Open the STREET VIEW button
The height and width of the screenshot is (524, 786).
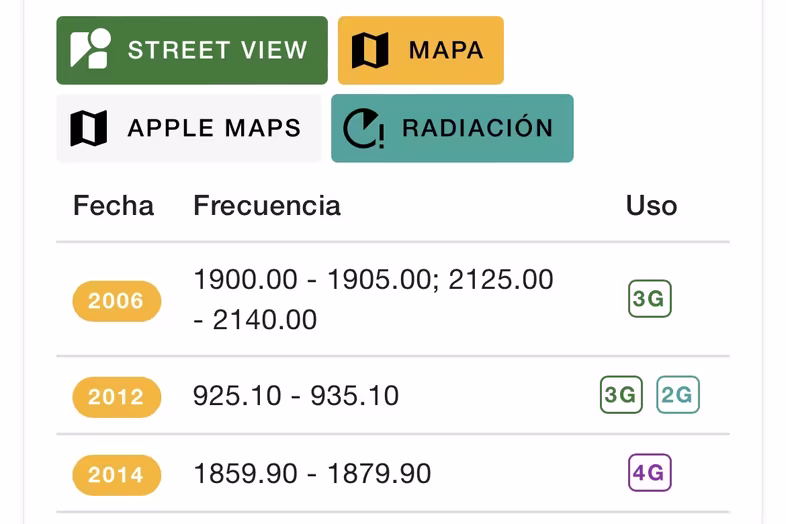pos(192,50)
